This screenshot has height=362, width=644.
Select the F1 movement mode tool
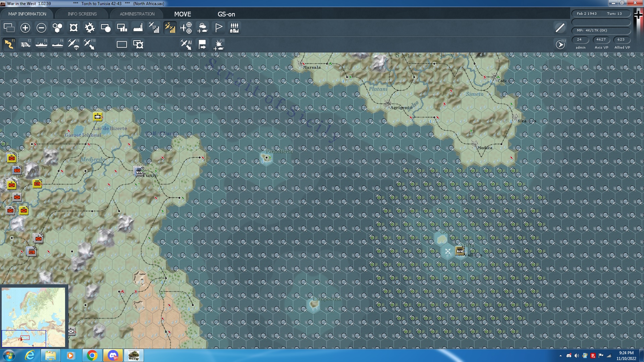pyautogui.click(x=9, y=44)
